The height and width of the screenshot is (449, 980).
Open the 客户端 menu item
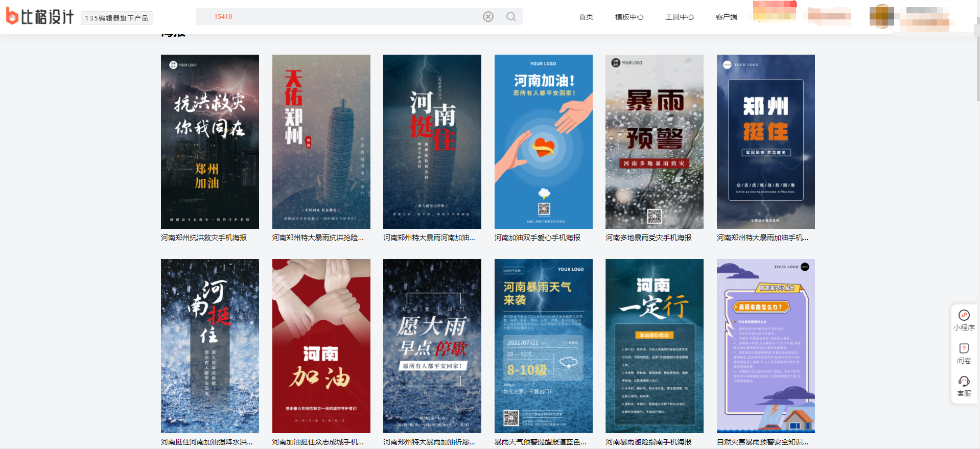(726, 17)
